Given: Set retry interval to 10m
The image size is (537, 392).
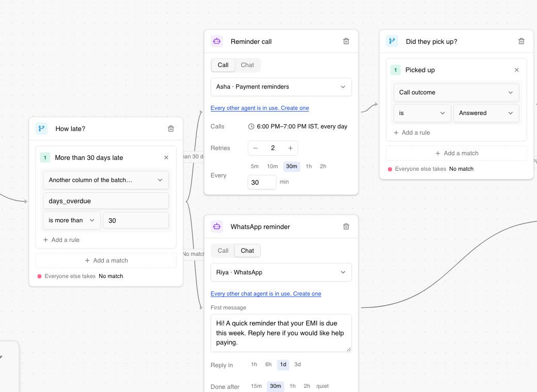Looking at the screenshot, I should 272,166.
